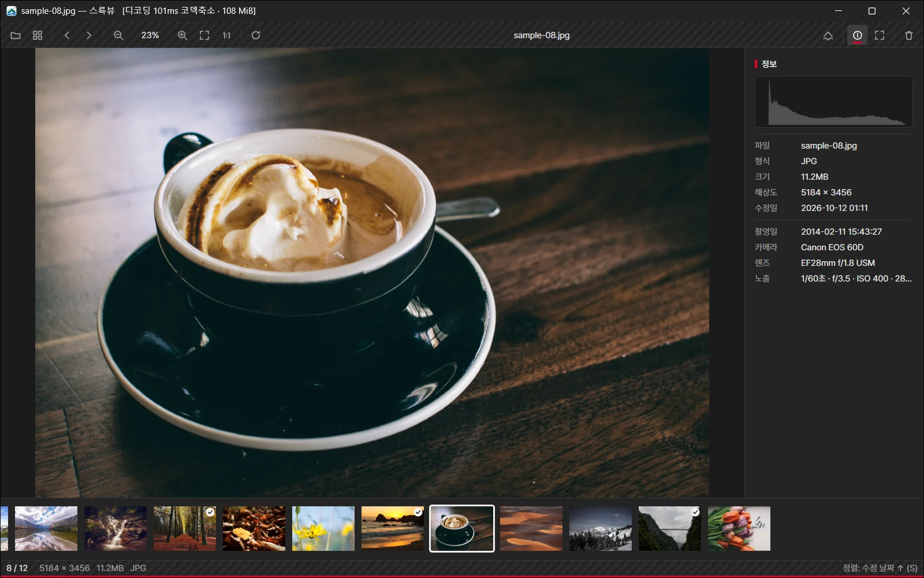The height and width of the screenshot is (578, 924).
Task: Click the 11.2MB size in info panel
Action: coord(815,177)
